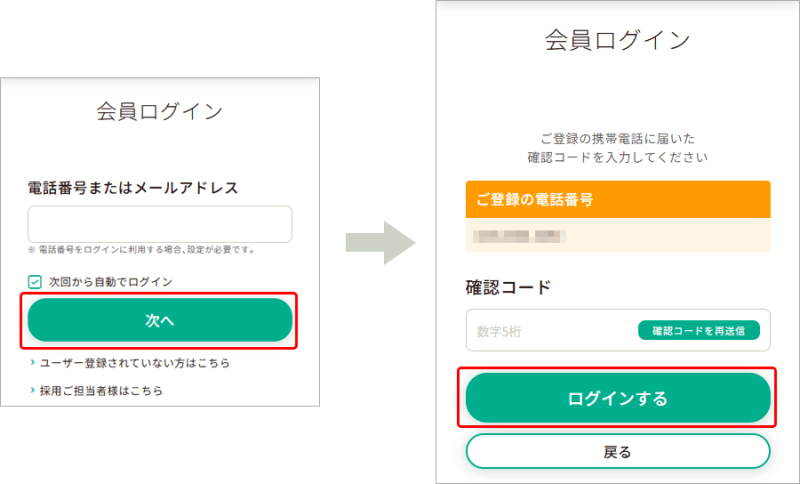Image resolution: width=800 pixels, height=484 pixels.
Task: Click the 会員ログイン heading on the right screen
Action: pos(617,40)
